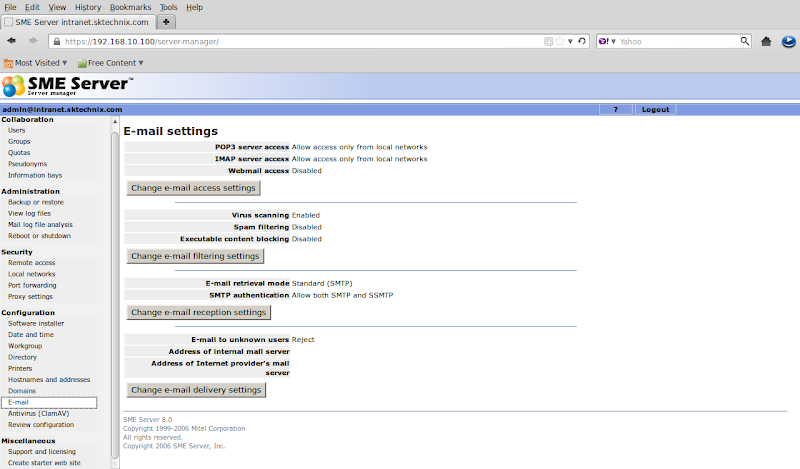Open Printers page
This screenshot has width=800, height=469.
pos(20,368)
